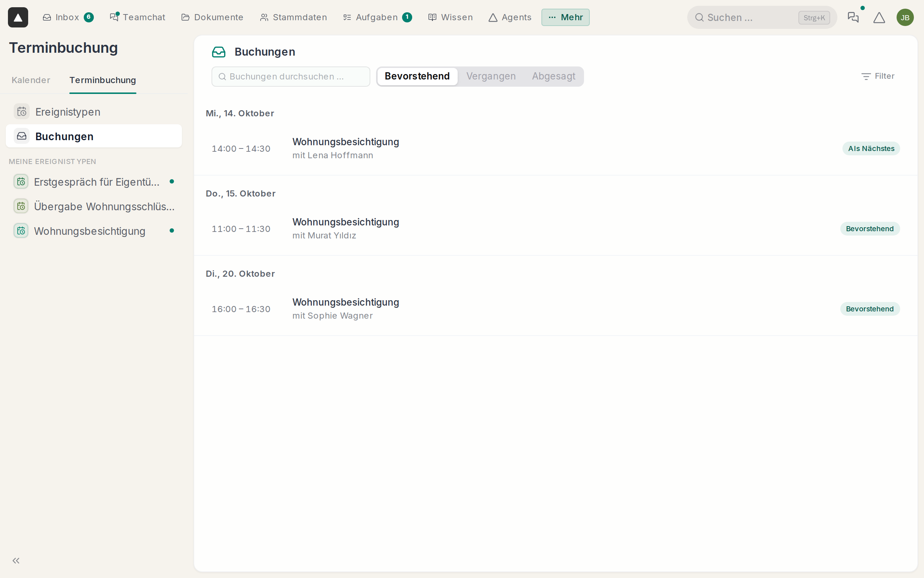Click Bevorstehend badge of Murat Yıldız booking
Viewport: 924px width, 578px height.
pyautogui.click(x=869, y=229)
